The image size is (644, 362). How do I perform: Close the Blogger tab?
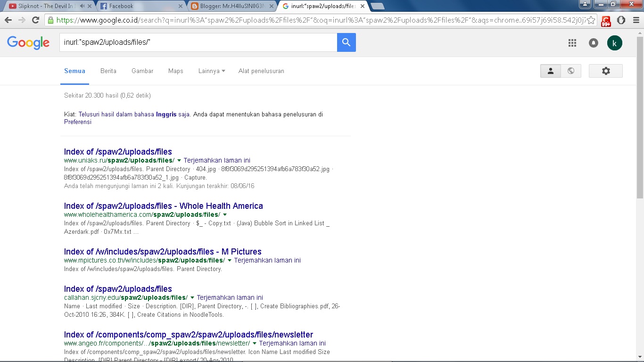272,6
